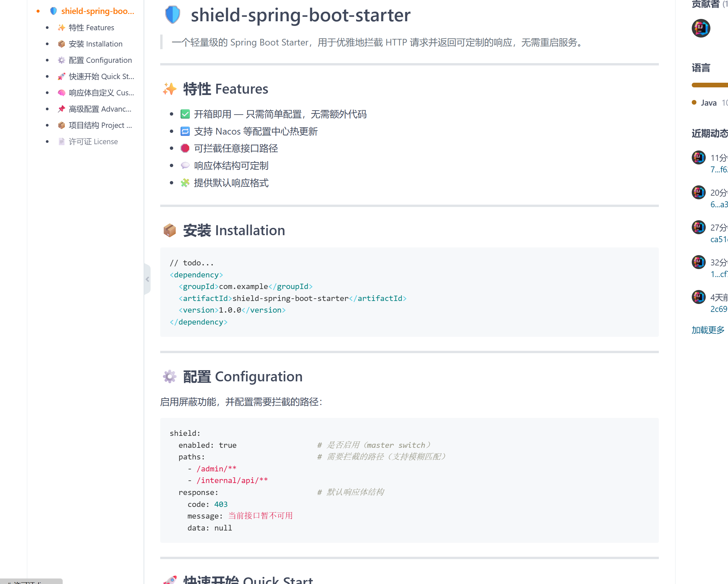This screenshot has height=584, width=728.
Task: Click the /admin/** path in the configuration snippet
Action: 216,469
